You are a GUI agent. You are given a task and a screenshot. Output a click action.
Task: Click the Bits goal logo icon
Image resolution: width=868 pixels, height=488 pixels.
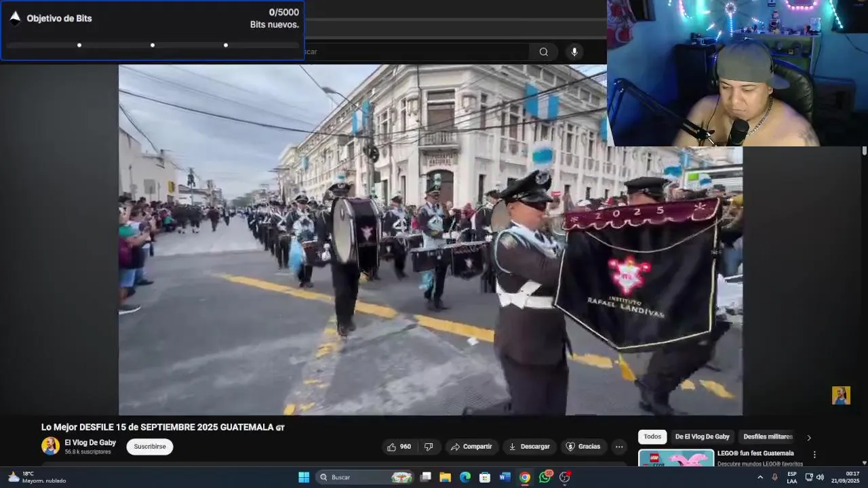pyautogui.click(x=15, y=18)
